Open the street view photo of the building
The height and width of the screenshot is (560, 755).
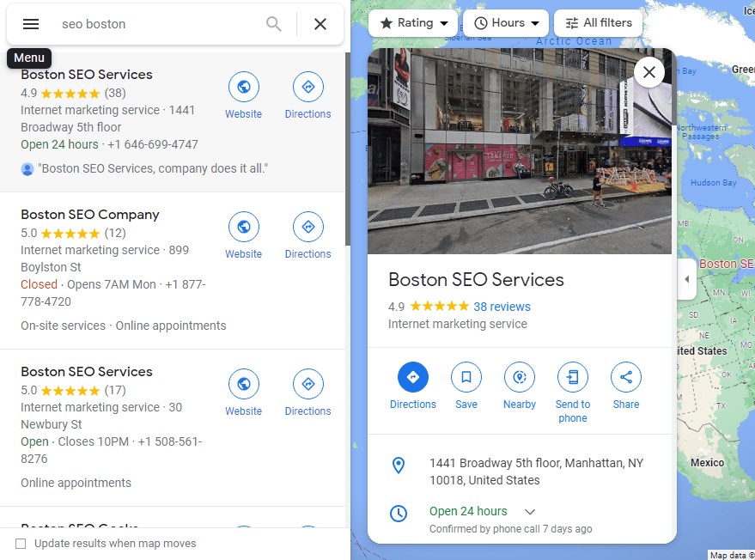520,151
